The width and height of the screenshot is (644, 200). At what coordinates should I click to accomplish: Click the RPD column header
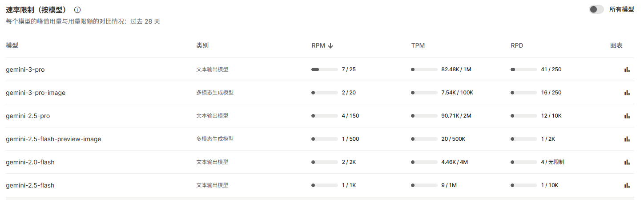(x=517, y=45)
